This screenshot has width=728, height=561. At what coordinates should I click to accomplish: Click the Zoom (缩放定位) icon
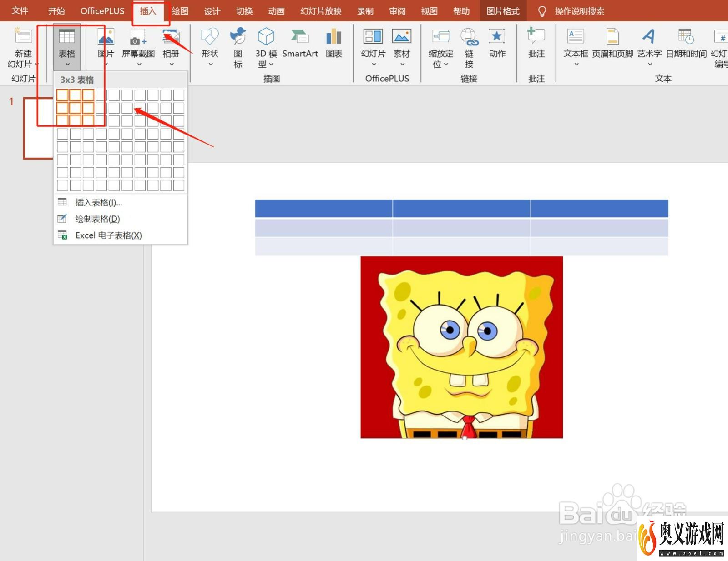441,36
